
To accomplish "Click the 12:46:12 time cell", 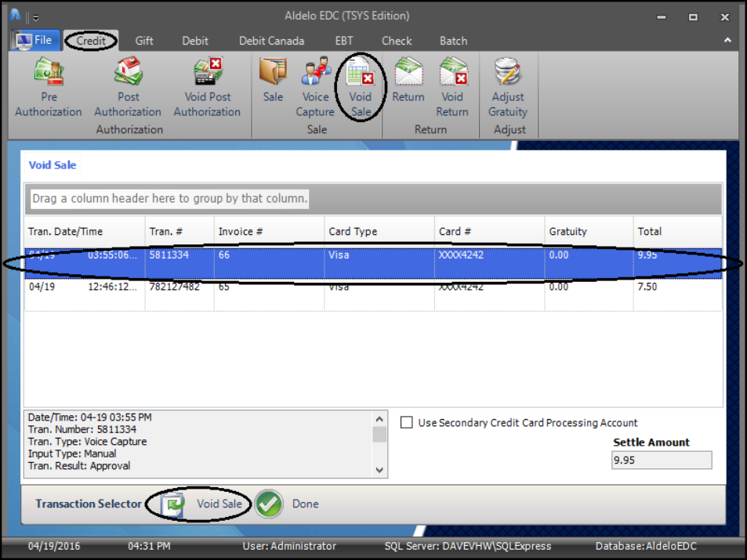I will (112, 287).
